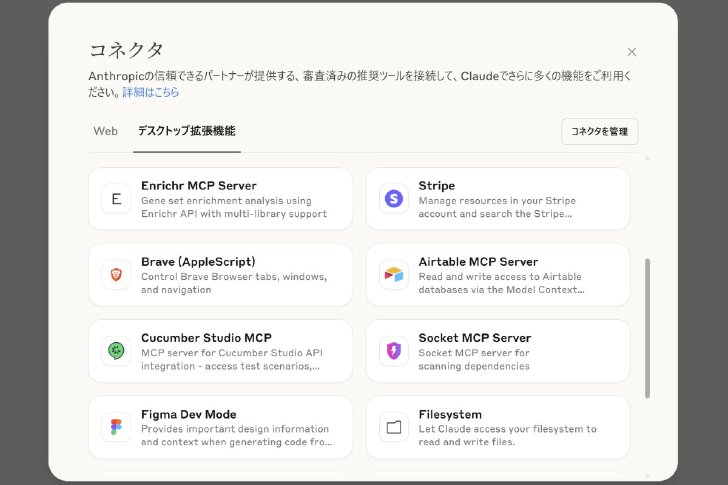Click the コネクタを管理 button
728x485 pixels.
tap(600, 131)
